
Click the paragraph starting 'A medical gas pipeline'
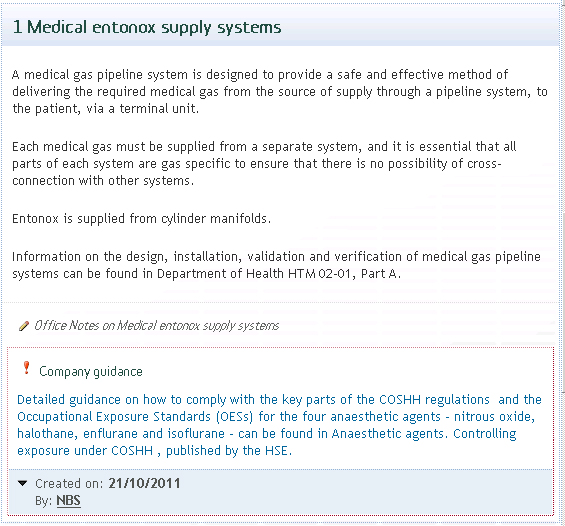pos(280,92)
